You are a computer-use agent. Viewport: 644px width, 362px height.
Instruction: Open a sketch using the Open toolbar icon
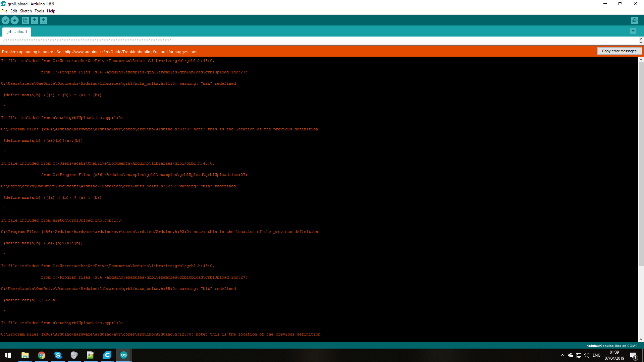pos(34,20)
